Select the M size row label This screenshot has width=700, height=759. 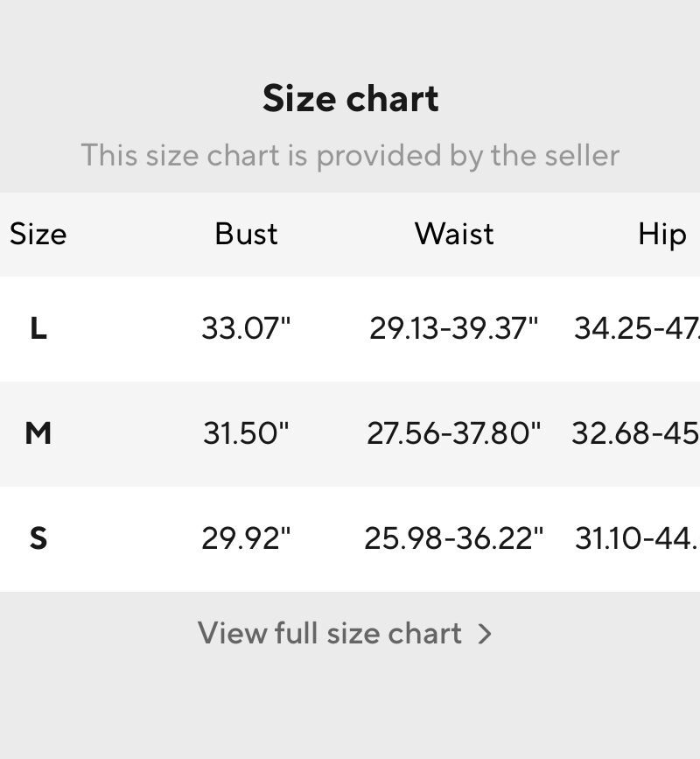[38, 432]
